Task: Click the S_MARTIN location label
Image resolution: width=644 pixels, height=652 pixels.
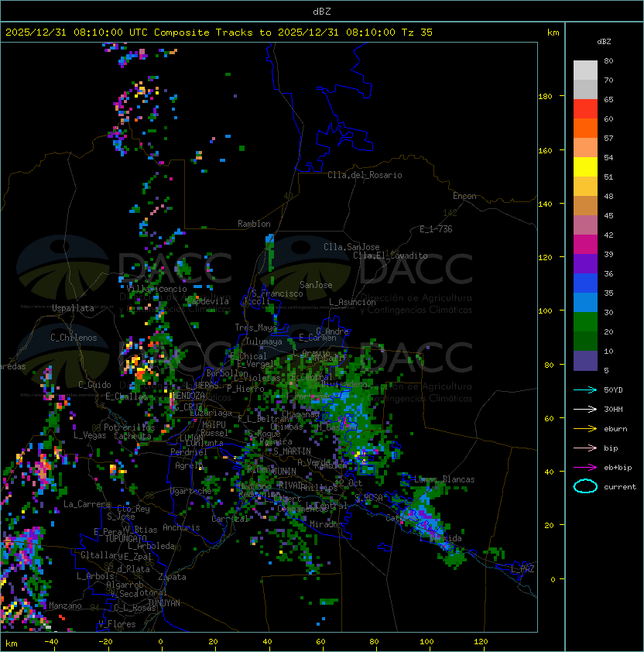Action: [x=292, y=451]
